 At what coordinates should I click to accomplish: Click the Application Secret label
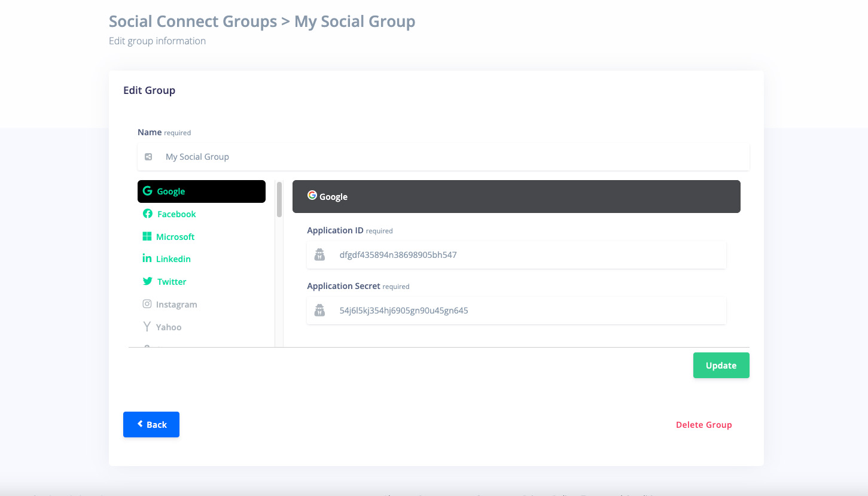358,286
